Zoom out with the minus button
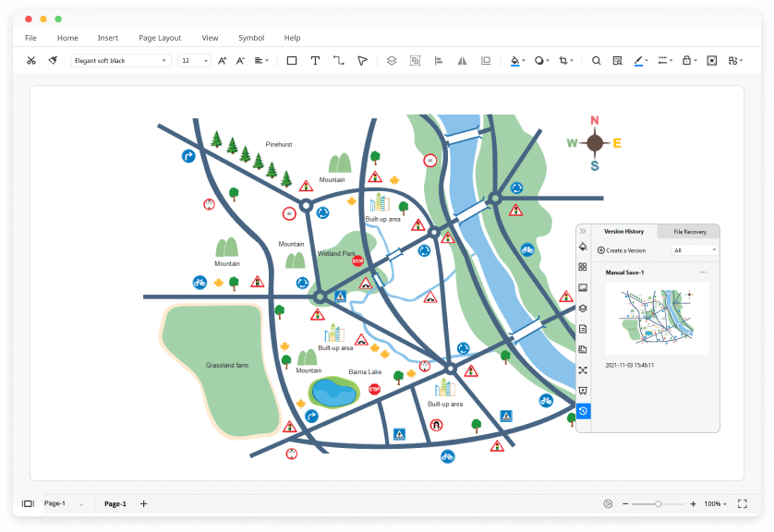This screenshot has height=532, width=774. click(625, 504)
